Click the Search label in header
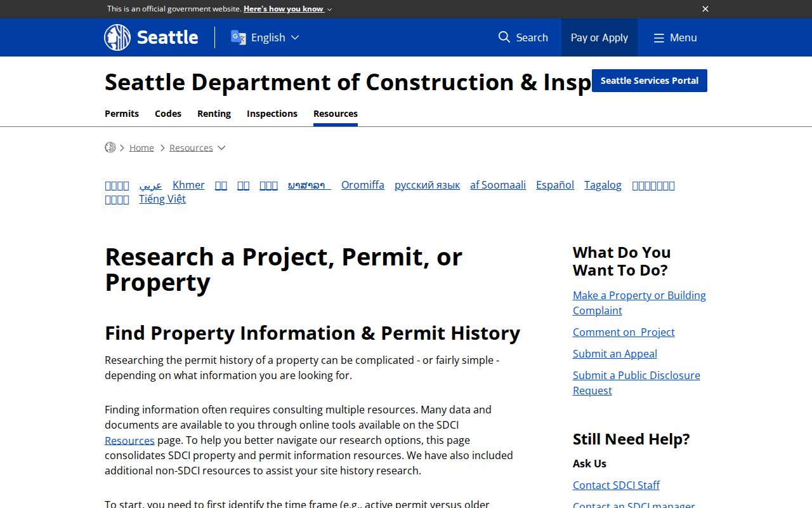812x508 pixels. (532, 37)
